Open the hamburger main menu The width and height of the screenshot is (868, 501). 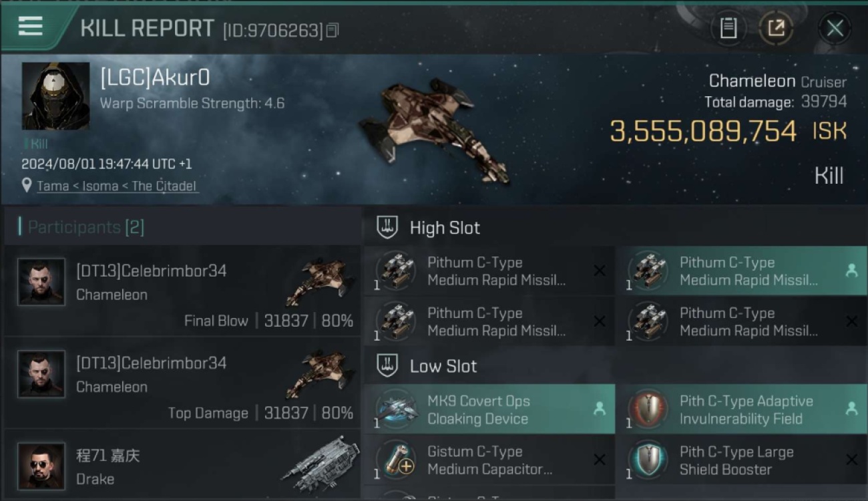click(31, 27)
